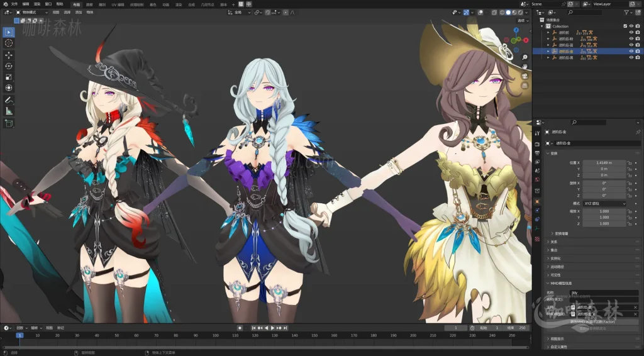Select the Add Cube tool
The width and height of the screenshot is (644, 356).
coord(9,123)
